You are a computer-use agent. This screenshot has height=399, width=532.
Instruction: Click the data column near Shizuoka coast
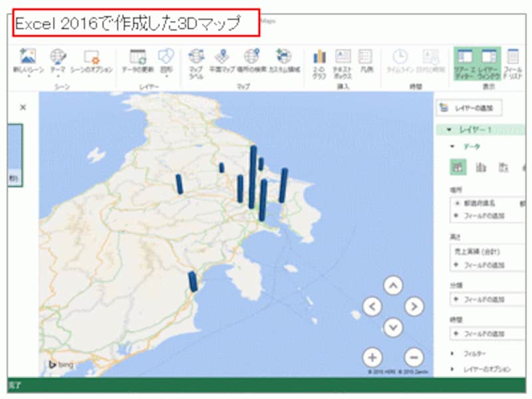point(193,281)
